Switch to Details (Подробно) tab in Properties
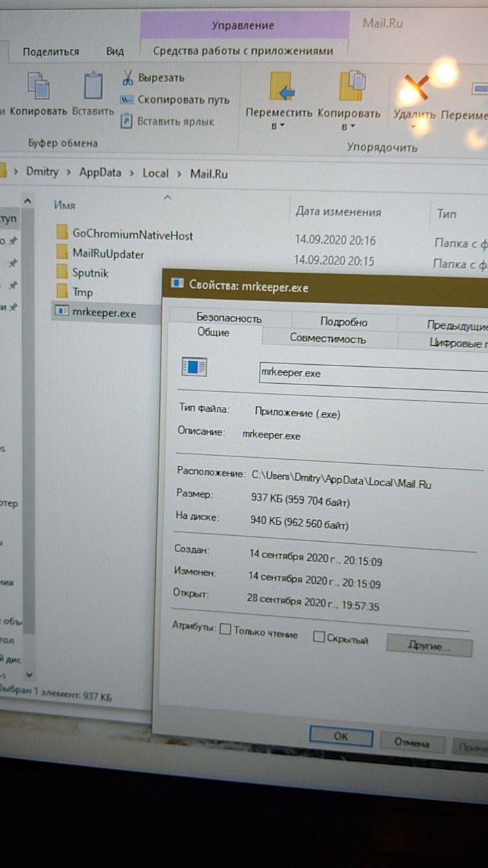This screenshot has width=488, height=868. tap(344, 321)
